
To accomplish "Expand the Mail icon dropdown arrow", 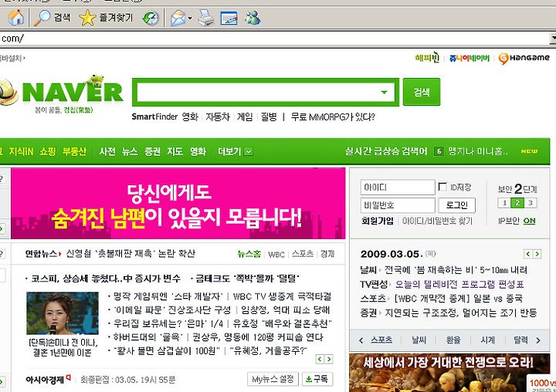I will coord(190,18).
